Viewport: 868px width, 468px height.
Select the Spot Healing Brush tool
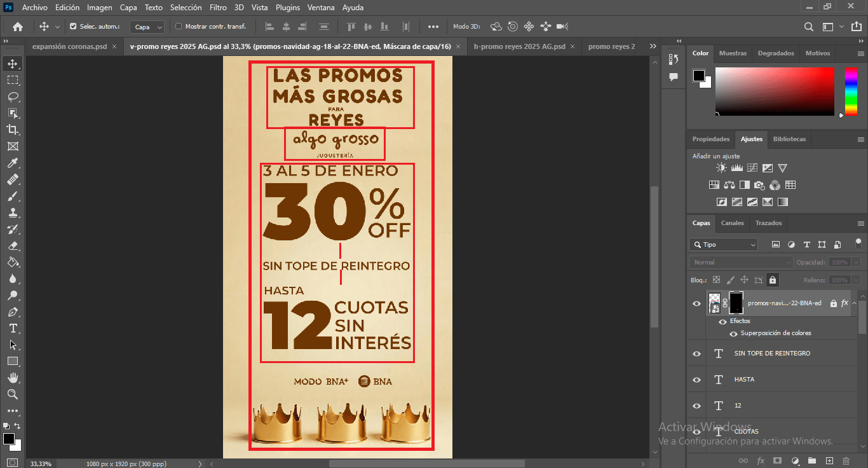click(x=13, y=180)
